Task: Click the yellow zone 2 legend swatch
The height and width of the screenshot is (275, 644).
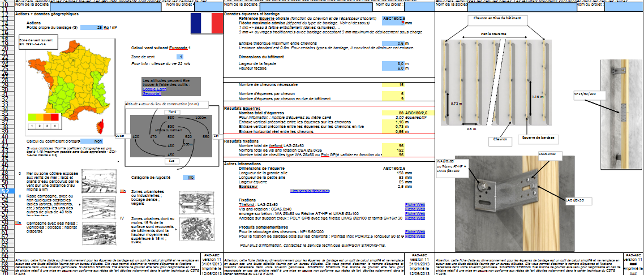Action: tap(39, 118)
